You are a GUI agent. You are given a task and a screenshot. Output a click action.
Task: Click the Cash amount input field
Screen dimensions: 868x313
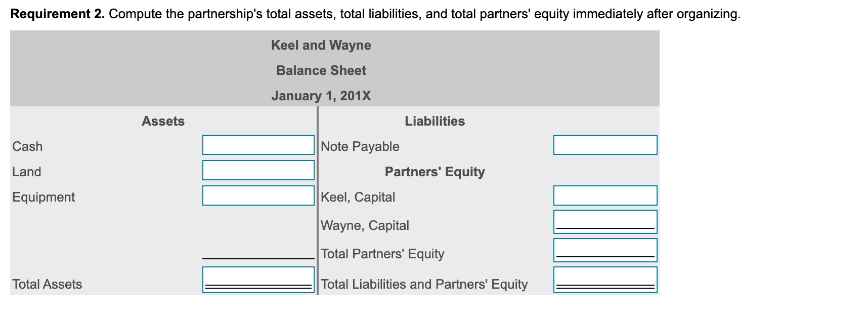tap(258, 145)
